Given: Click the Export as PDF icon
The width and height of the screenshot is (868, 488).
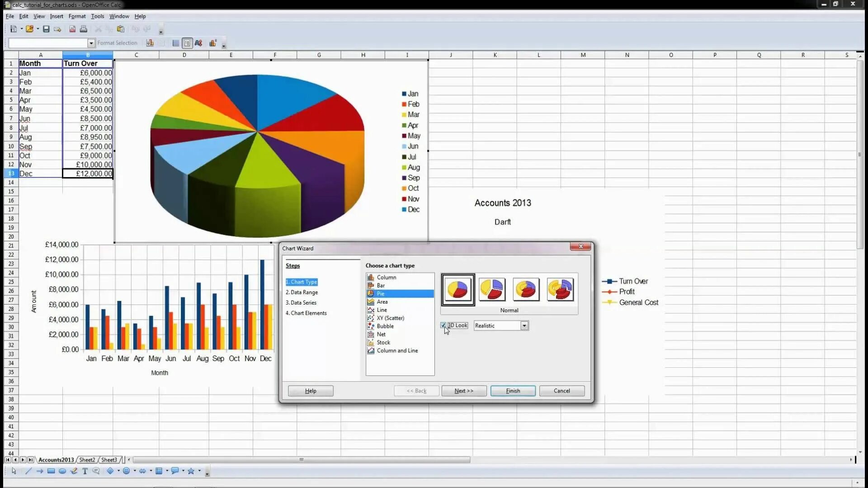Looking at the screenshot, I should point(72,29).
